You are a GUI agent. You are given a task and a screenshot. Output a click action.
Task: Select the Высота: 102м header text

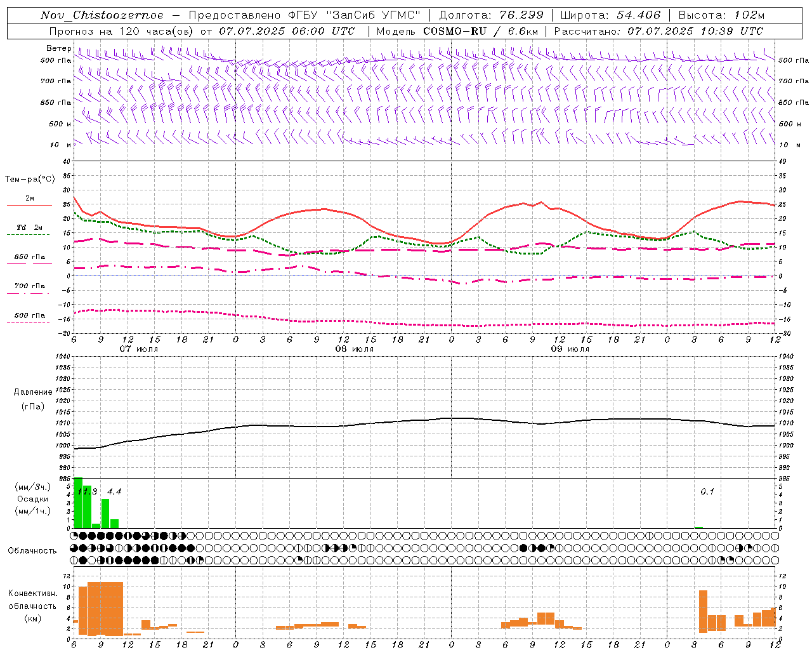721,15
